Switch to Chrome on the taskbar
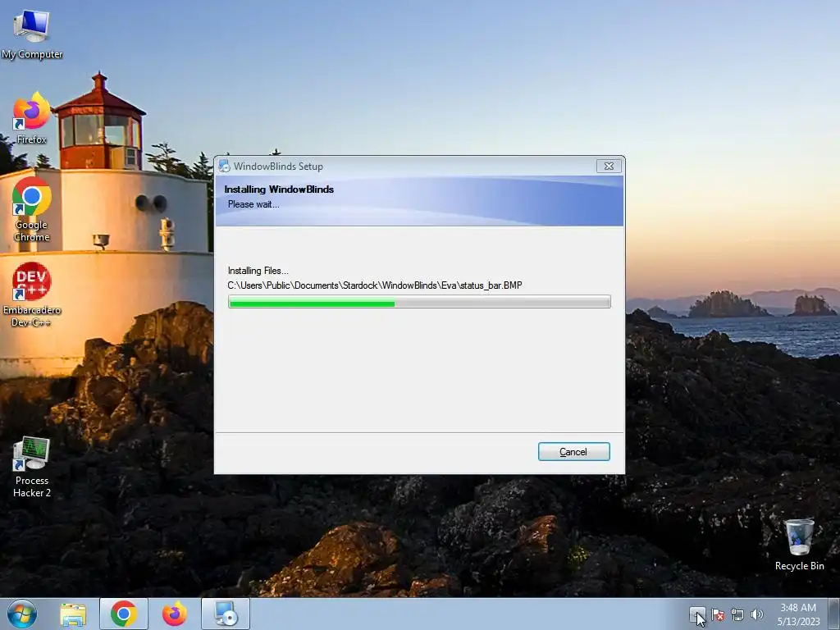 124,614
